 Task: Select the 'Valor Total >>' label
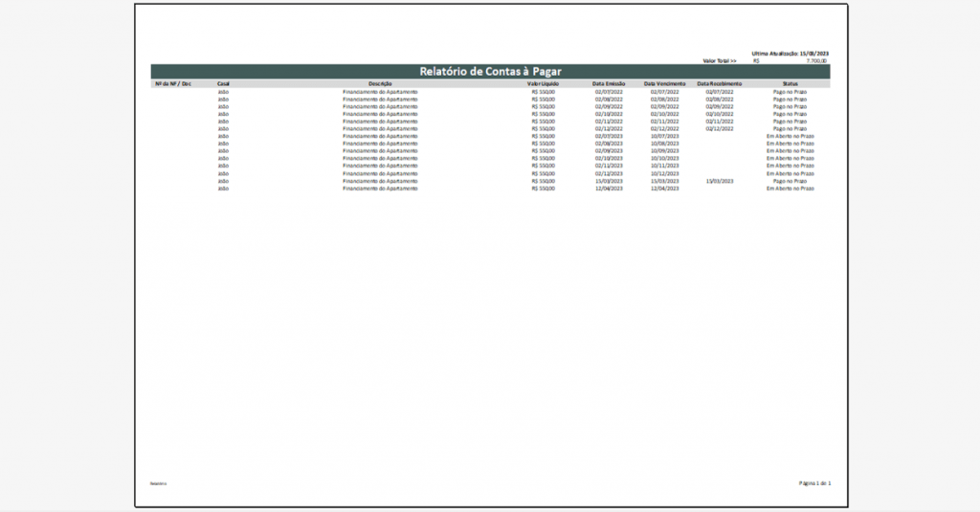tap(720, 61)
